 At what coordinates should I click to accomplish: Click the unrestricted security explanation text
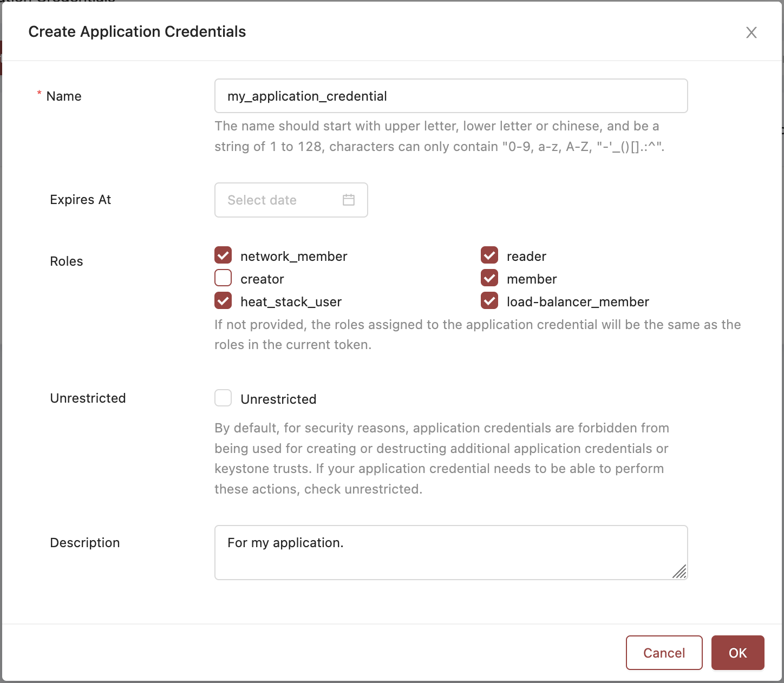click(442, 458)
